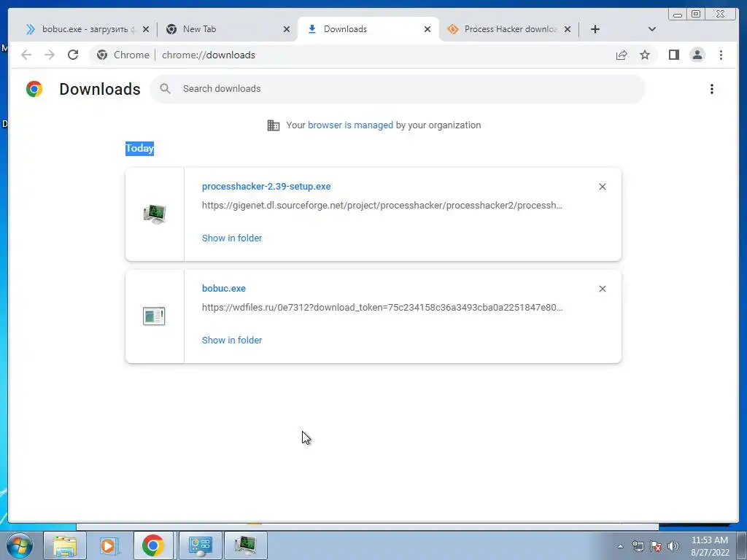Close the Process Hacker download tab

click(568, 29)
